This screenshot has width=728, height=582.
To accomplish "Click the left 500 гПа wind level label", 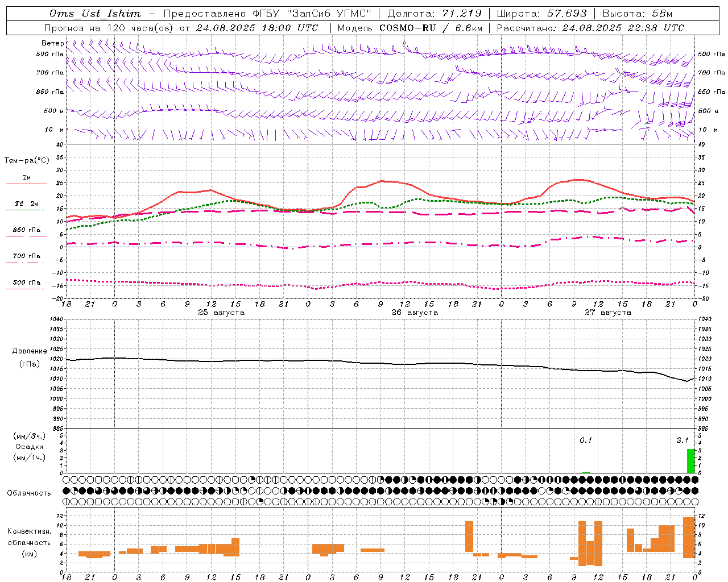I will click(50, 54).
